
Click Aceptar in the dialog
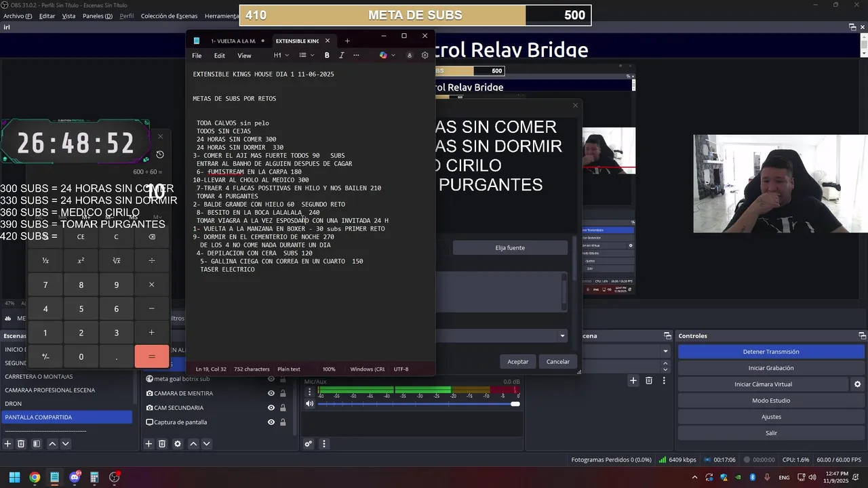pyautogui.click(x=518, y=361)
